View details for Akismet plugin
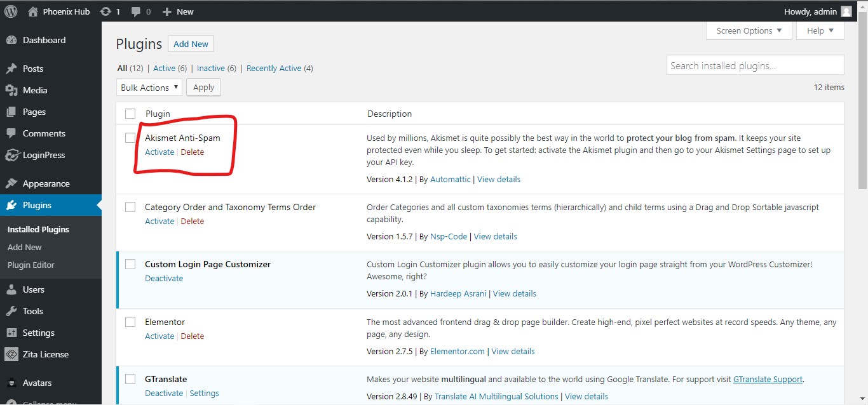The height and width of the screenshot is (405, 868). (499, 179)
